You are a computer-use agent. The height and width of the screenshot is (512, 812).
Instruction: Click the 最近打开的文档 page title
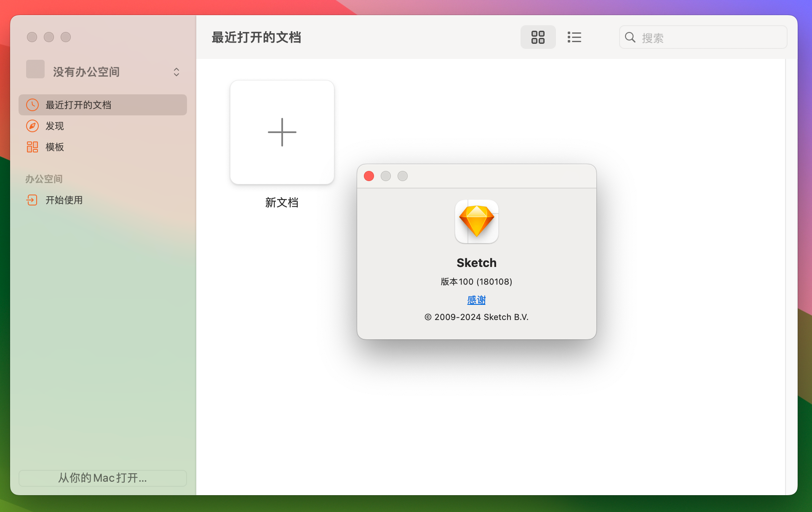pyautogui.click(x=256, y=37)
